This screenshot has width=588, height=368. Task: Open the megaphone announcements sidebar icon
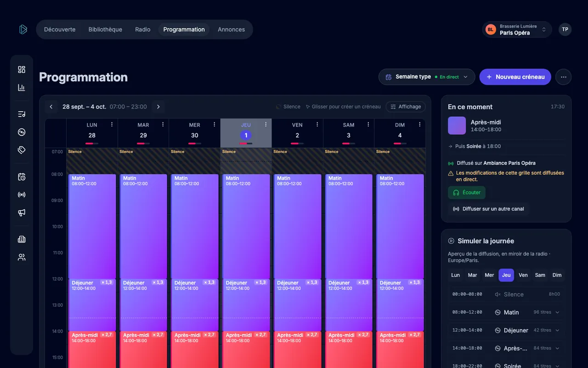point(22,213)
